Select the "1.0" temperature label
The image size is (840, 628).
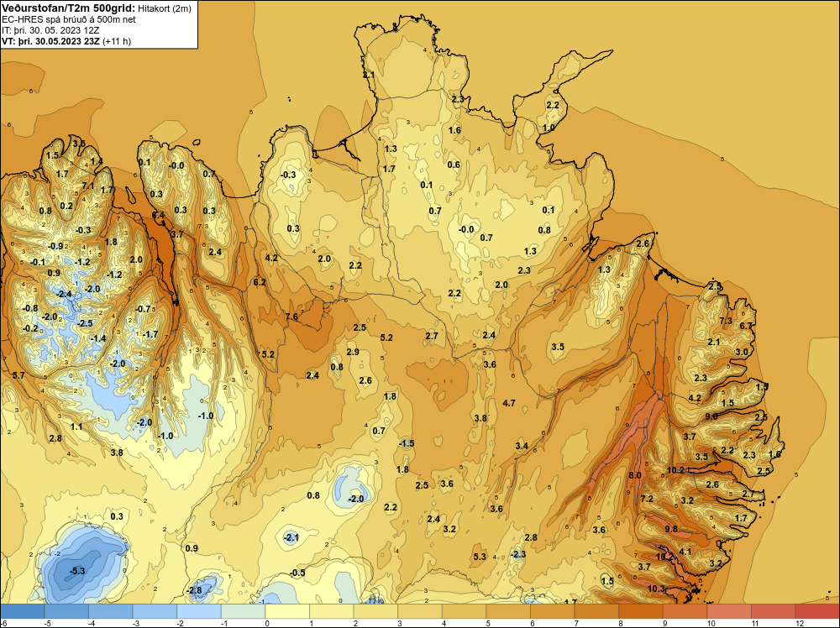[x=549, y=128]
